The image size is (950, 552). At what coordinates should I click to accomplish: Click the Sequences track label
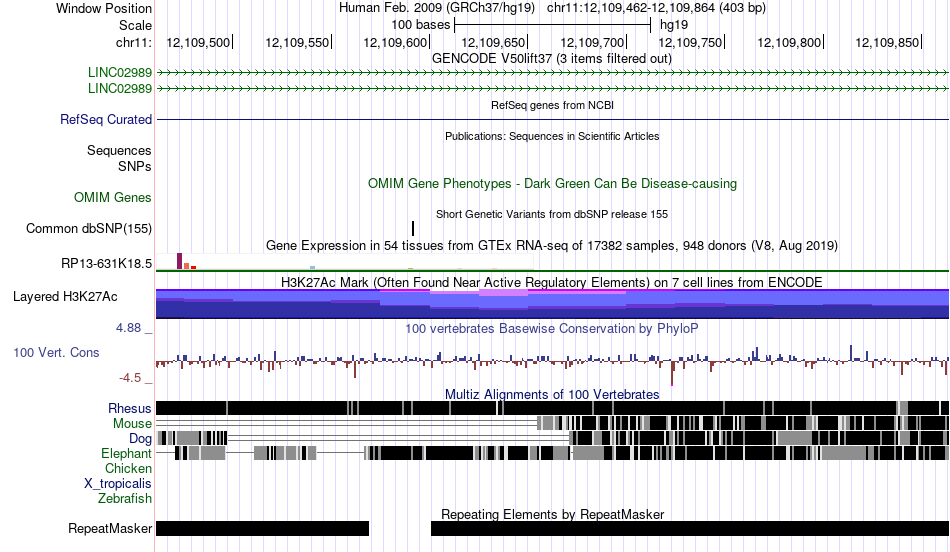pyautogui.click(x=119, y=150)
